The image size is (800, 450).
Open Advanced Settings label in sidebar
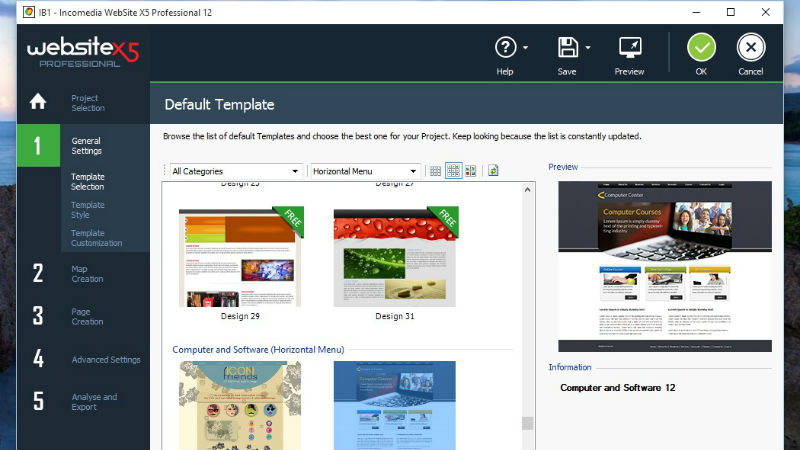pos(106,360)
